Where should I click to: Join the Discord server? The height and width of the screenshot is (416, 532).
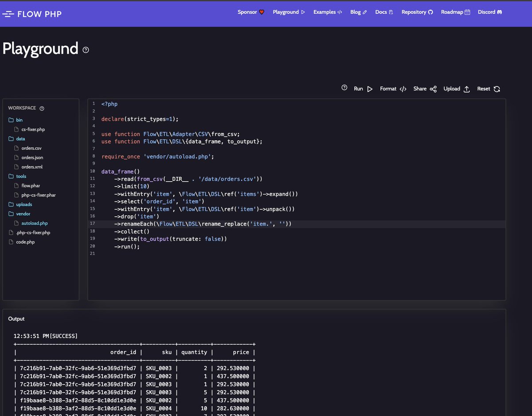(489, 12)
